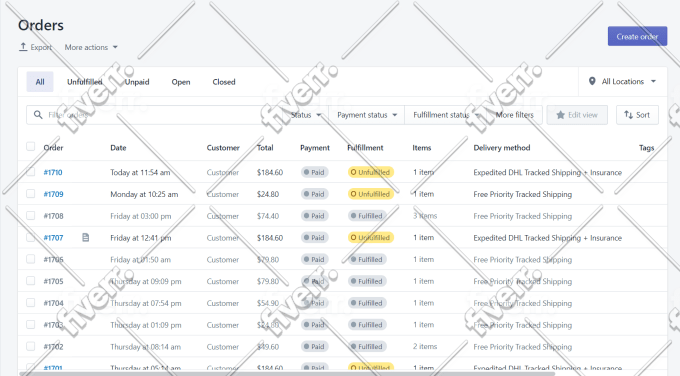Click "2 items" on order #1702
680x376 pixels.
coord(425,347)
